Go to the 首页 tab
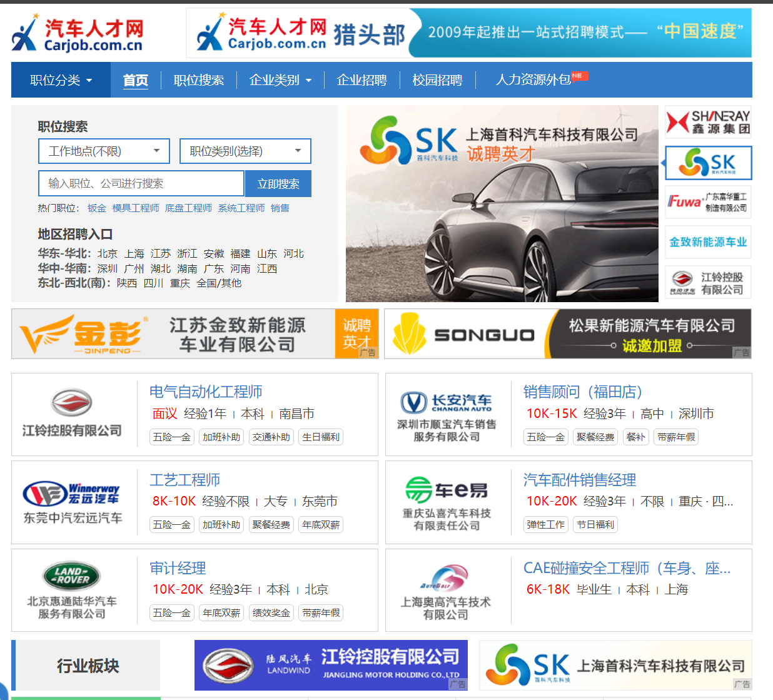 pos(136,80)
